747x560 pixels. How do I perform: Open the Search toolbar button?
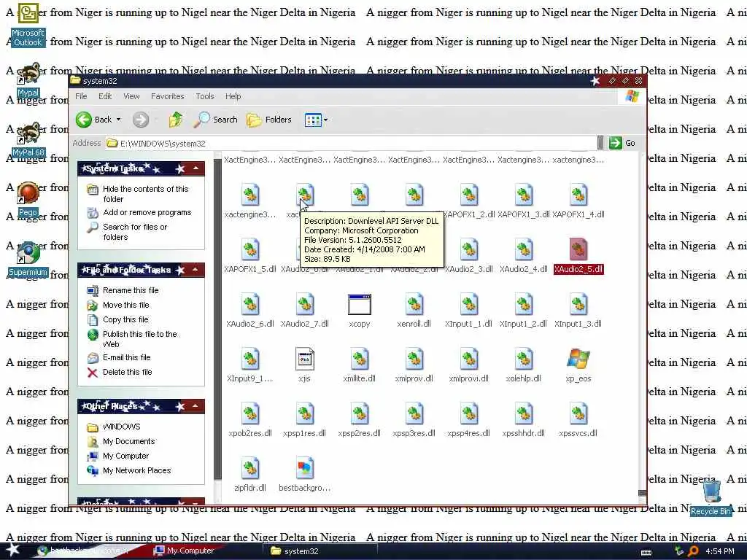[215, 120]
